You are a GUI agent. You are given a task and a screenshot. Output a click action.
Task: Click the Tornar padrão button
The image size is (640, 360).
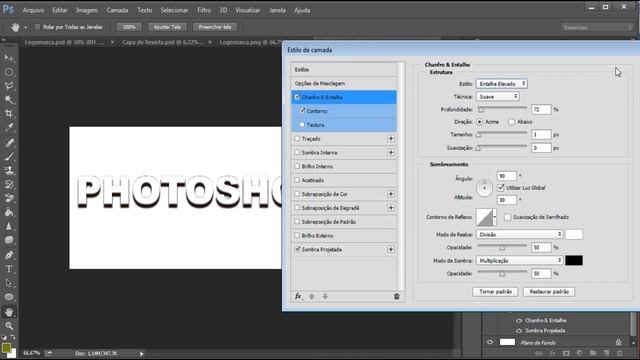(495, 292)
